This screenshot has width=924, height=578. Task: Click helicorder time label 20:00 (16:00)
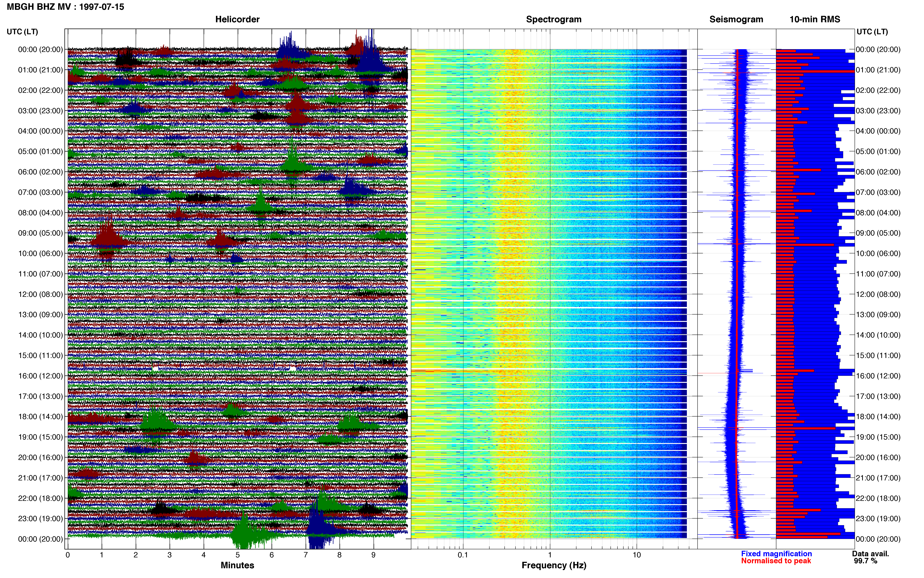tap(41, 458)
